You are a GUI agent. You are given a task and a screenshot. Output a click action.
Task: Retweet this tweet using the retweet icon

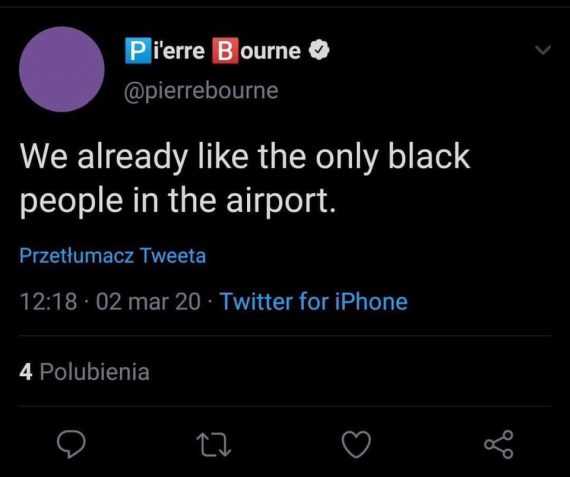[x=213, y=445]
